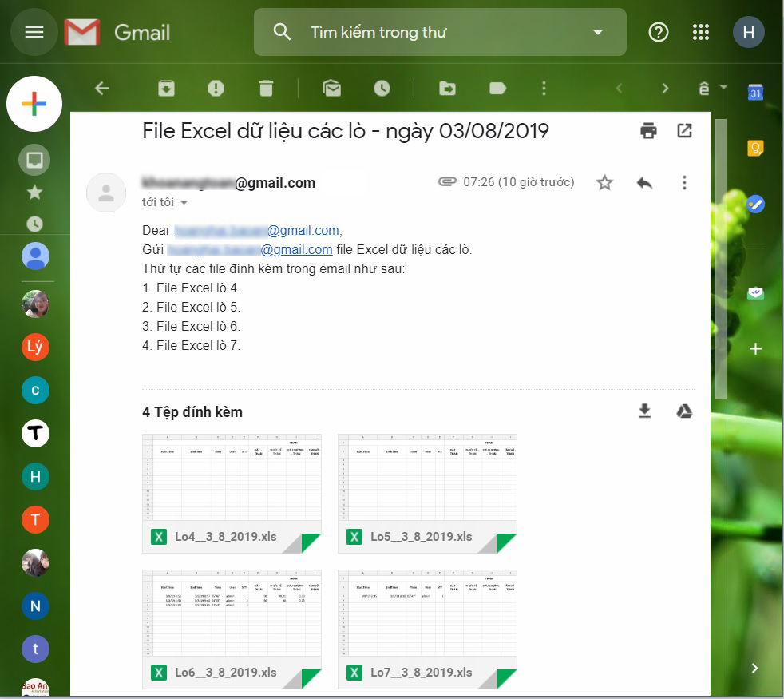Screen dimensions: 784x699
Task: Mark the email as unread
Action: coord(331,89)
